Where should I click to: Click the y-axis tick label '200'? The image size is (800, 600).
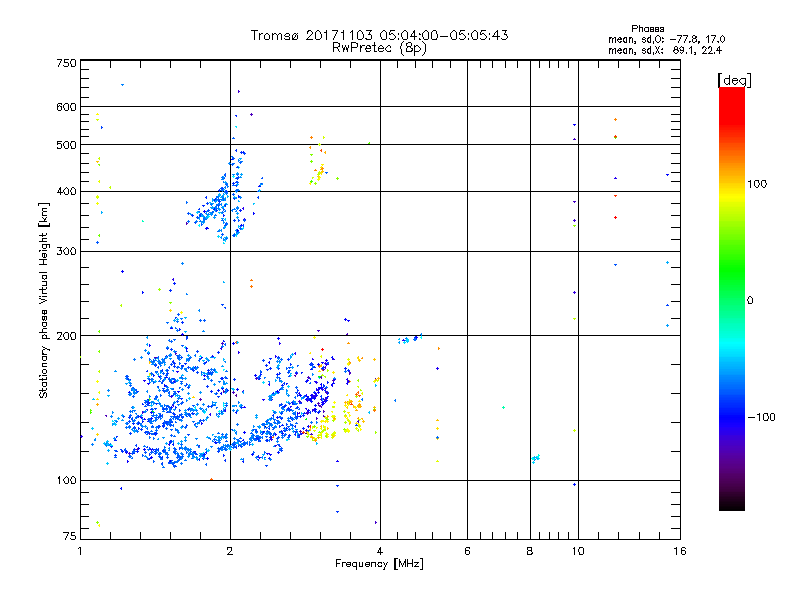point(66,336)
